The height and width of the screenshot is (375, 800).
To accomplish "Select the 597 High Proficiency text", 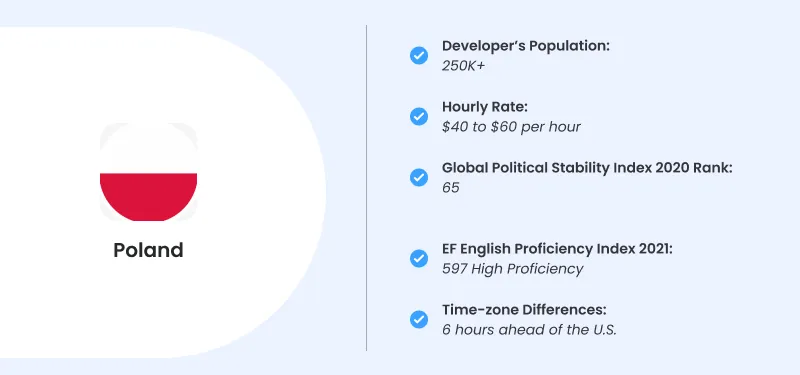I will (513, 269).
